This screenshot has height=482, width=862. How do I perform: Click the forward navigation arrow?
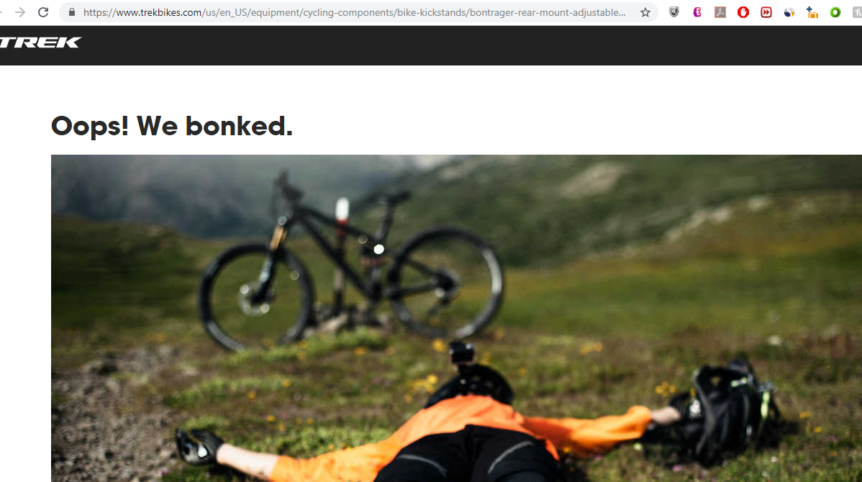click(20, 12)
